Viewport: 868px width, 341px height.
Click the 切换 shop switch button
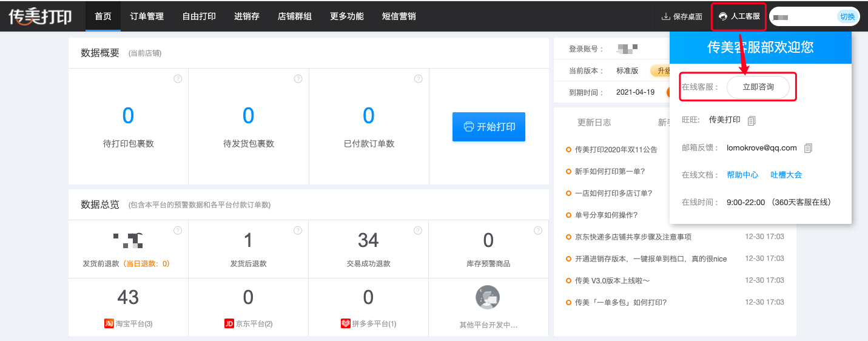(x=847, y=16)
